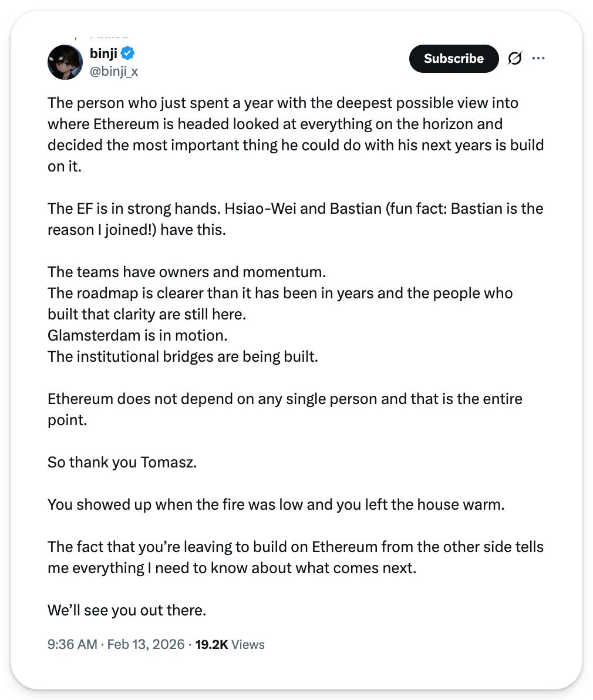
Task: Click the "Glamsterdam is in motion." line
Action: [x=137, y=335]
